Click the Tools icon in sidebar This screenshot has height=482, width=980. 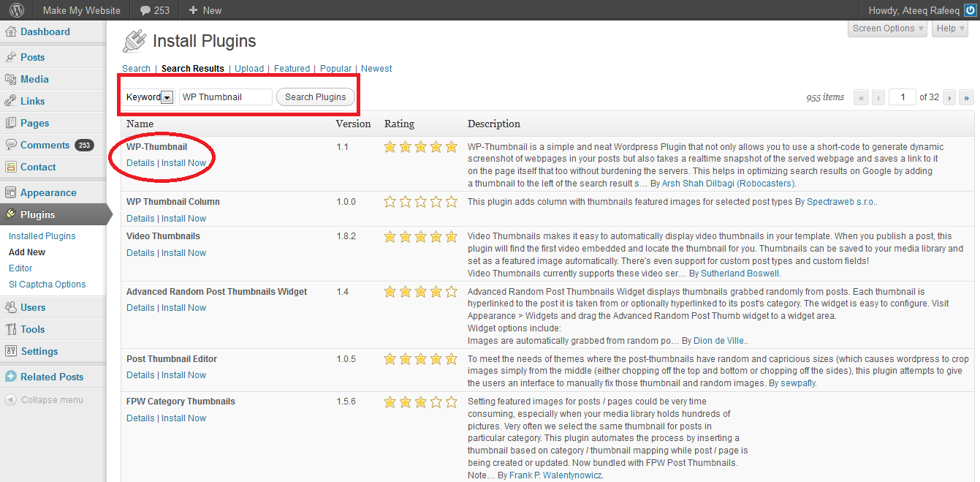(x=11, y=330)
